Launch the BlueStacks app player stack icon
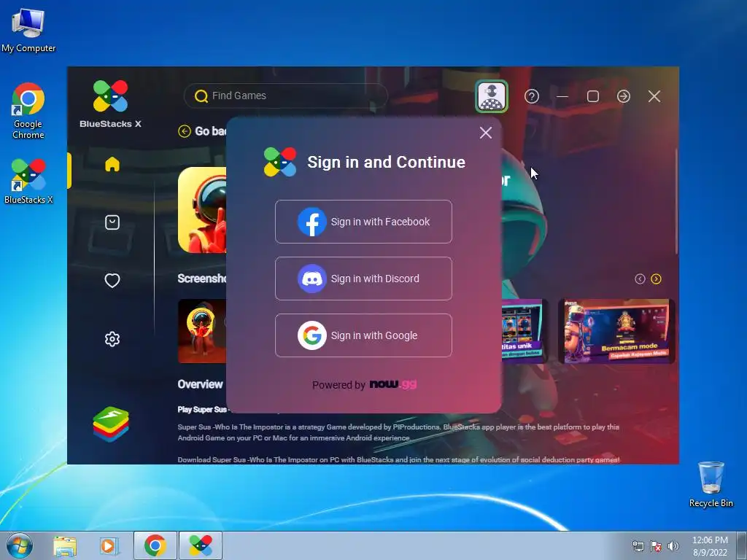 (x=111, y=424)
